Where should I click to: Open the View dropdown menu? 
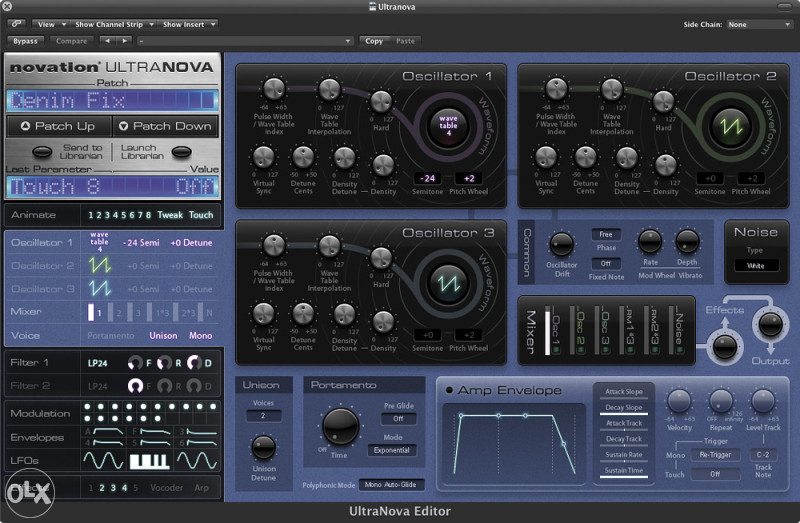click(50, 24)
